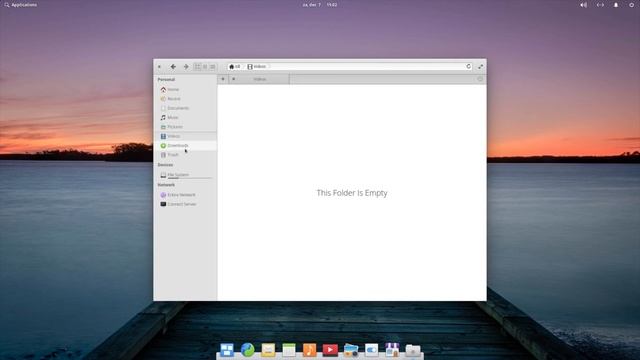Screen dimensions: 640x360
Task: Go back with the left arrow button
Action: pyautogui.click(x=173, y=67)
